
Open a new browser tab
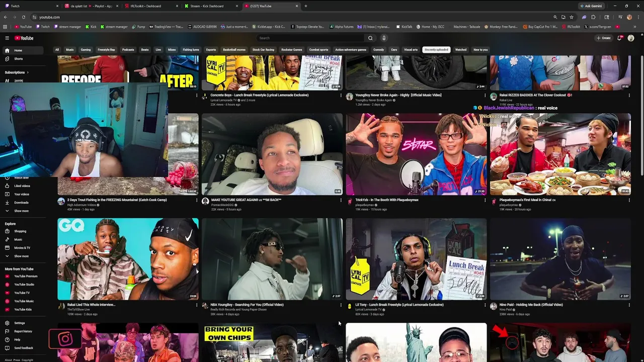point(306,6)
